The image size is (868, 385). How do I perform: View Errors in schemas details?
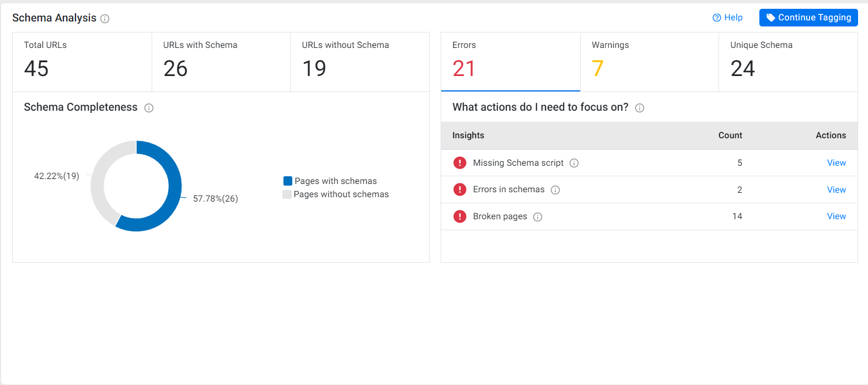coord(836,190)
